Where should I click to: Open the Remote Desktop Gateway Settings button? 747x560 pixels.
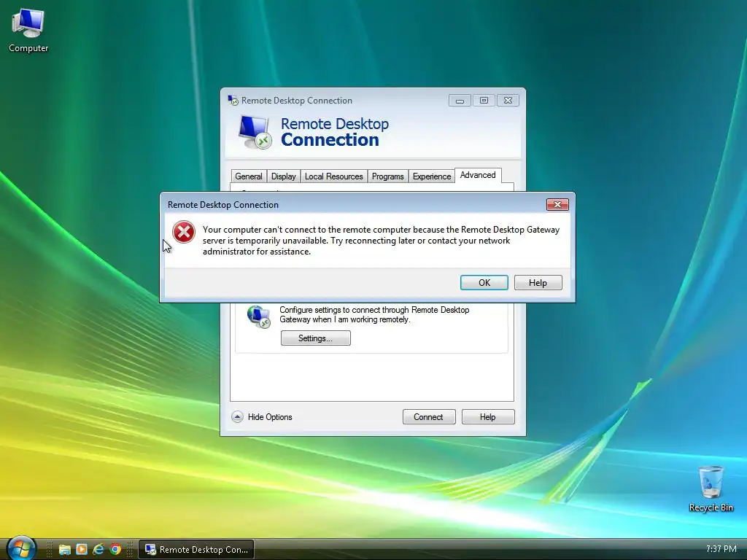coord(315,338)
